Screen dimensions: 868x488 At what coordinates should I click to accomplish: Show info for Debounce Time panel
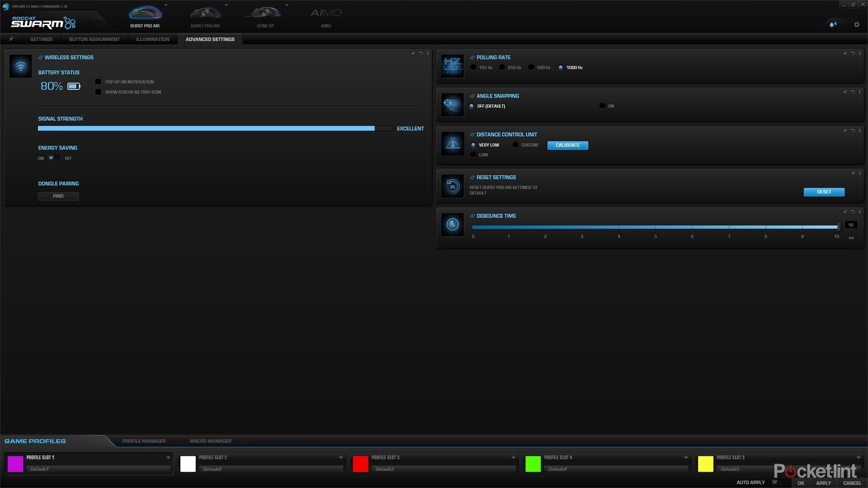[859, 212]
